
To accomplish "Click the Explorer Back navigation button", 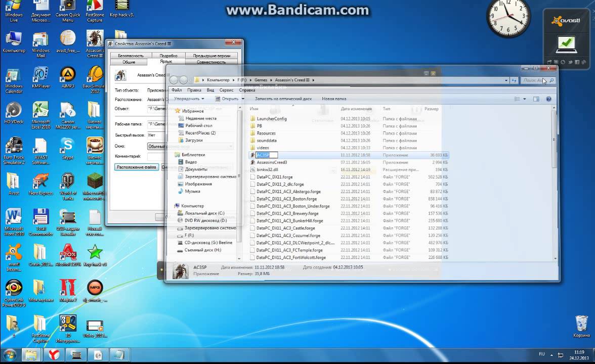I will [x=174, y=80].
